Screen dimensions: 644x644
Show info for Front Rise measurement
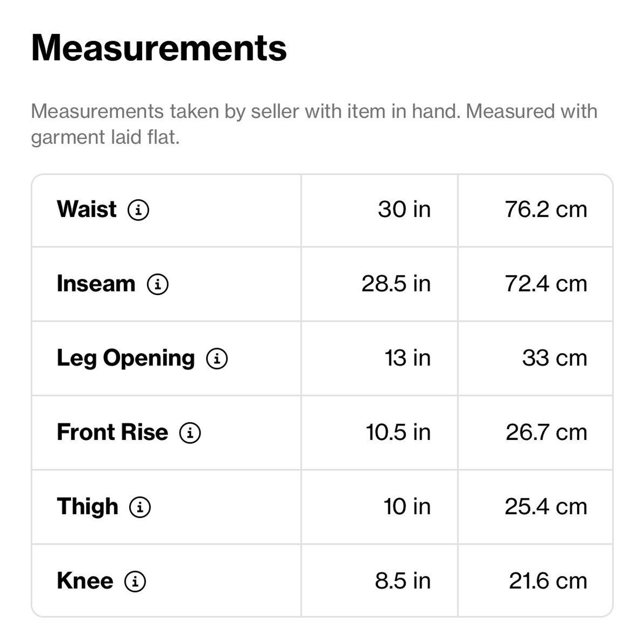[x=190, y=433]
